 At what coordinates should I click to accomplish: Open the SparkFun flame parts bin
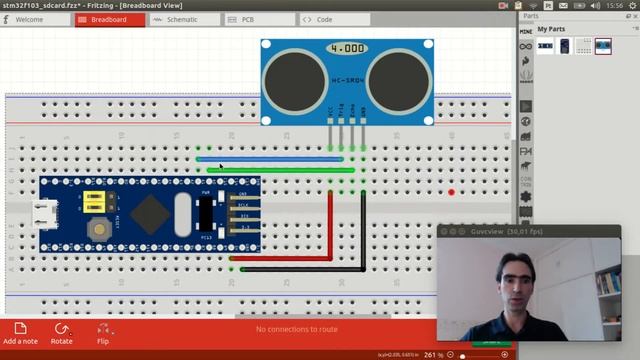[x=526, y=61]
